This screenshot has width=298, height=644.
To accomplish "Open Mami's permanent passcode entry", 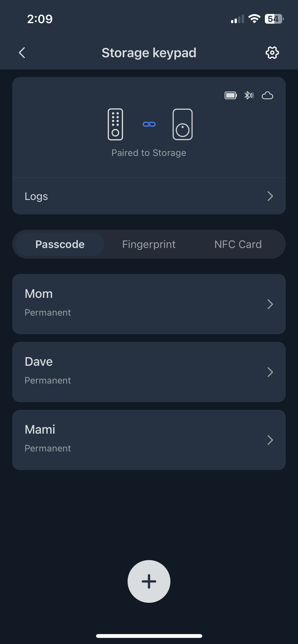I will coord(149,440).
